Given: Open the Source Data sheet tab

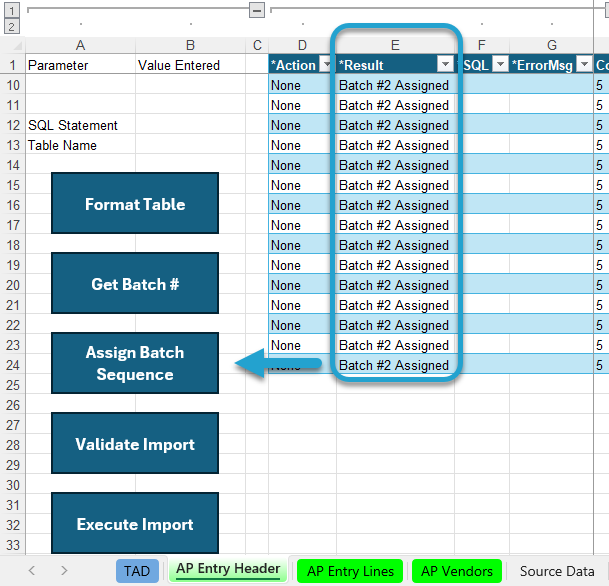Looking at the screenshot, I should pos(557,571).
